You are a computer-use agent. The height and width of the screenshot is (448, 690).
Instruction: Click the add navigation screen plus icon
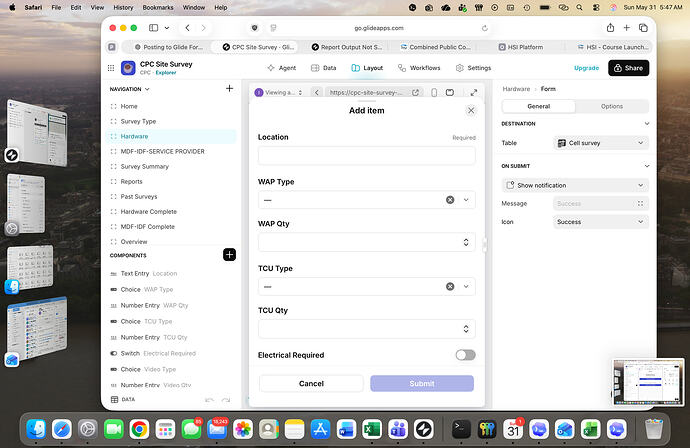229,88
